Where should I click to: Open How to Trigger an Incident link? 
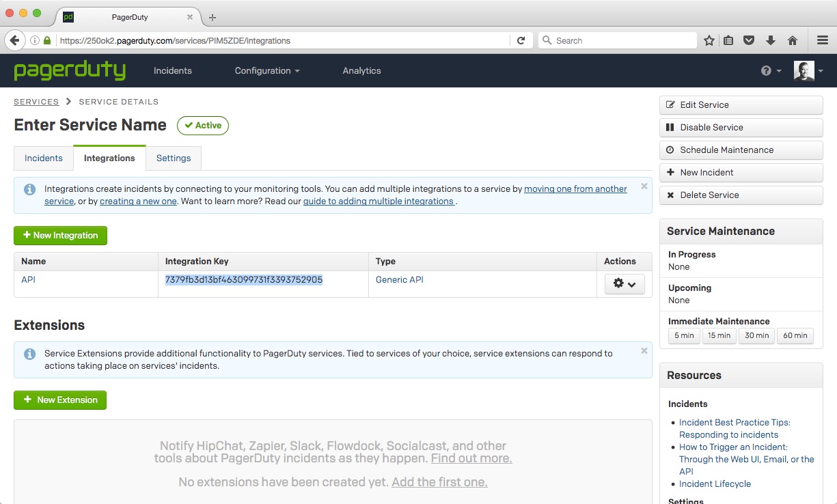click(747, 459)
